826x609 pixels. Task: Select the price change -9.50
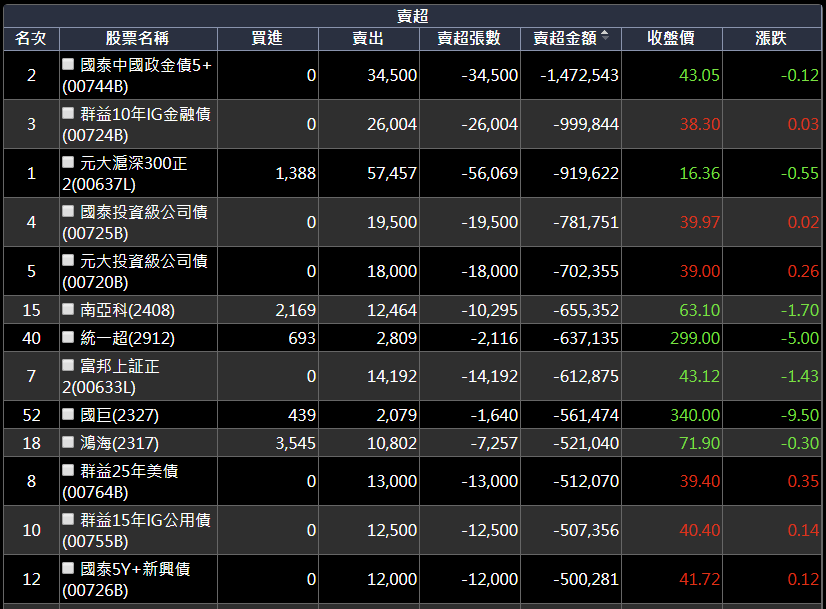click(800, 415)
